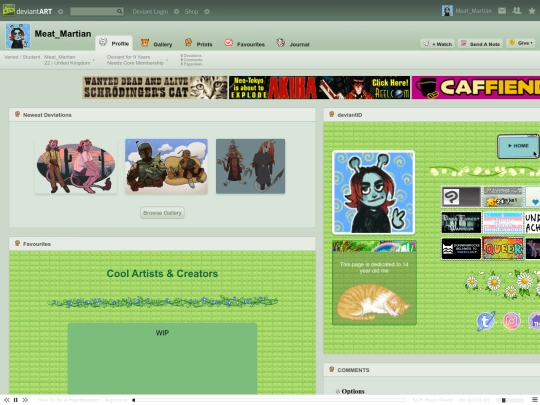Click the Send A Note button
The height and width of the screenshot is (405, 540).
click(x=480, y=44)
